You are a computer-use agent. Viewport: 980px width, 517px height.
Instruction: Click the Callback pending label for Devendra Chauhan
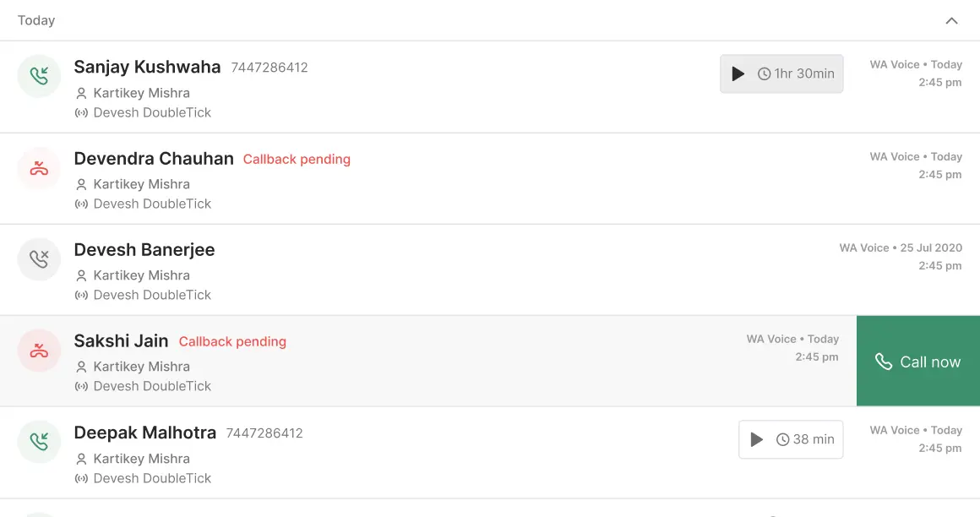(297, 159)
